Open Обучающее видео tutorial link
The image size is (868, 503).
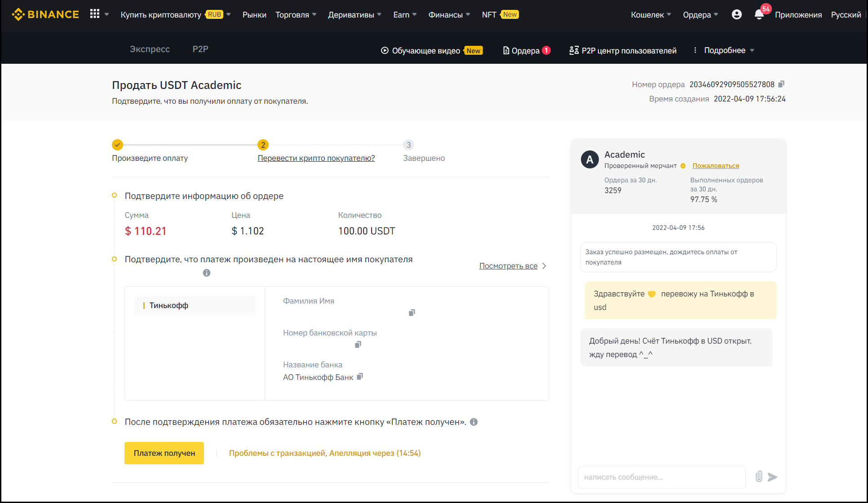pyautogui.click(x=431, y=50)
